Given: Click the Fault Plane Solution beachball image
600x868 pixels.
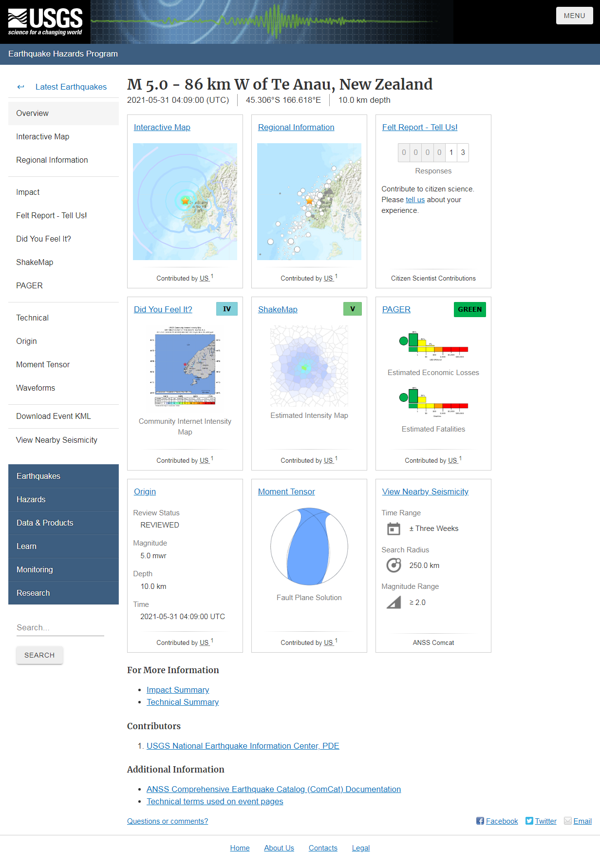Looking at the screenshot, I should tap(309, 547).
